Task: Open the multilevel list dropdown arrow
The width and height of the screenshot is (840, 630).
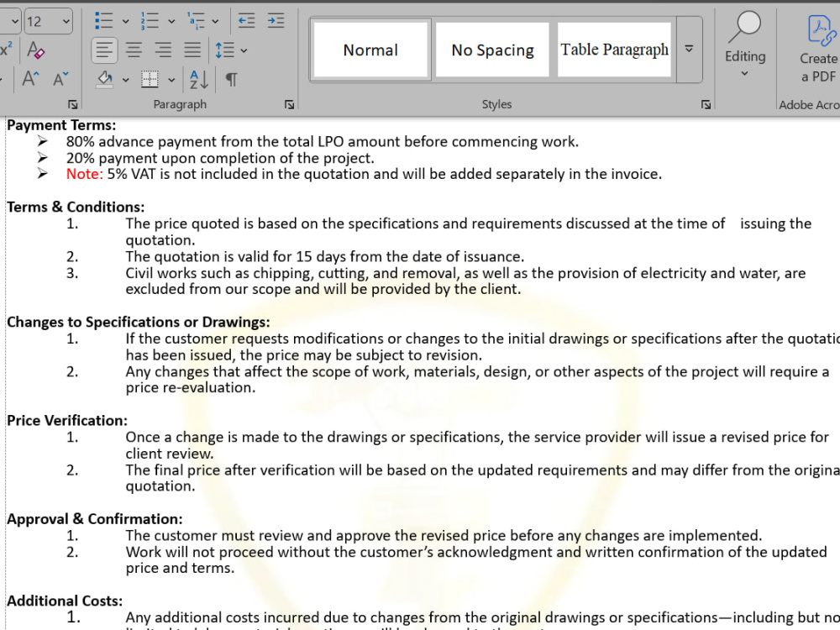Action: coord(215,22)
